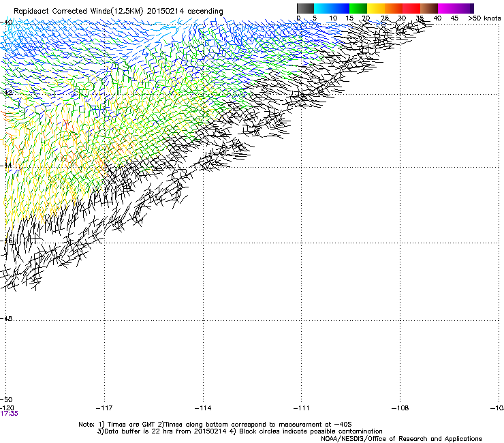Click the orange 25-30 knots color swatch
The width and height of the screenshot is (504, 443).
(394, 8)
